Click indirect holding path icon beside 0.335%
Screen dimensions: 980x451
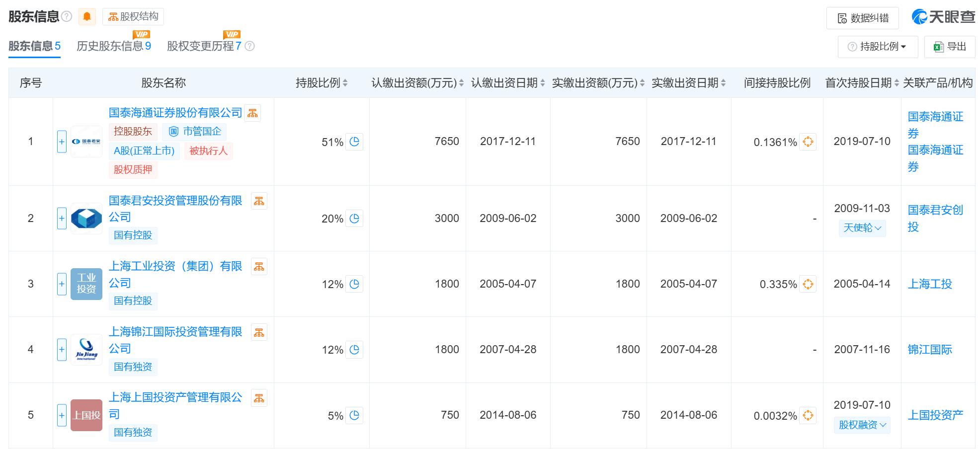pyautogui.click(x=808, y=284)
